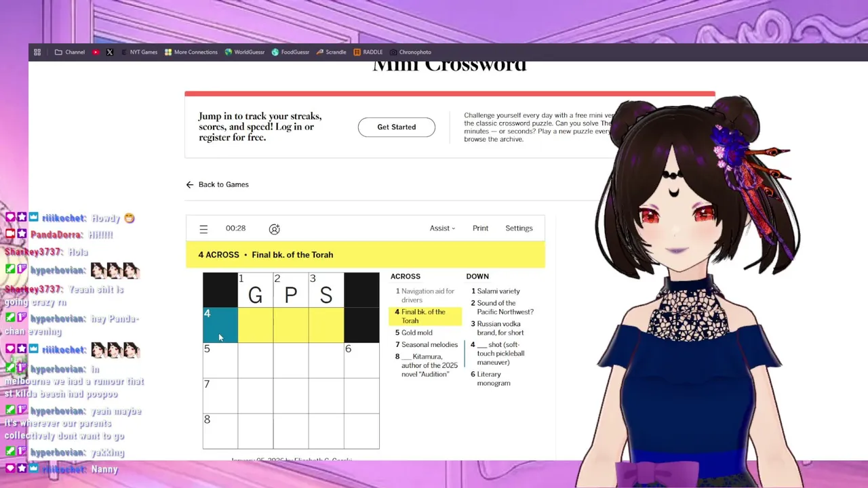Image resolution: width=868 pixels, height=488 pixels.
Task: Select the grid cell numbered 5
Action: coord(220,361)
